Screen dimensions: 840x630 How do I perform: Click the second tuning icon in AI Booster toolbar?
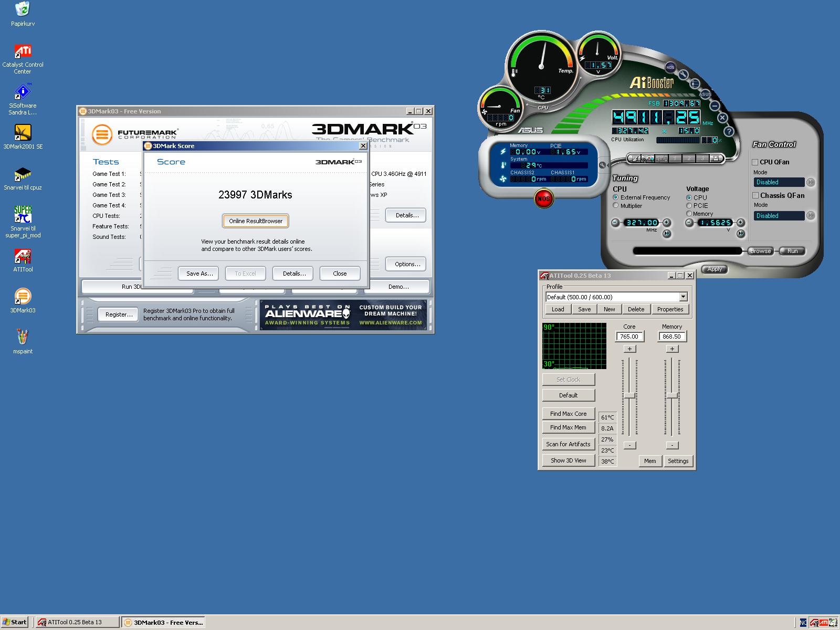coord(648,159)
